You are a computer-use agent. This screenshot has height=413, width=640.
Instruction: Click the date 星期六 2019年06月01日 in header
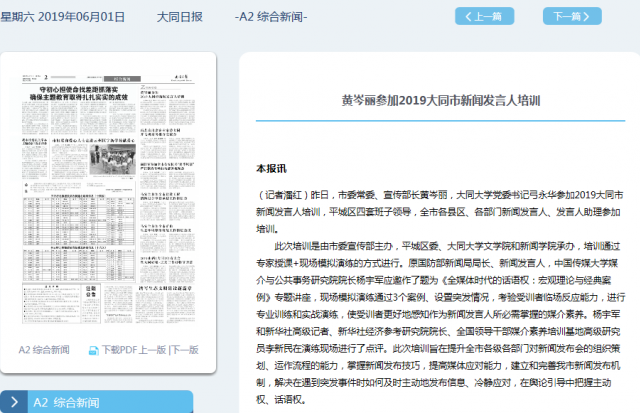[63, 17]
